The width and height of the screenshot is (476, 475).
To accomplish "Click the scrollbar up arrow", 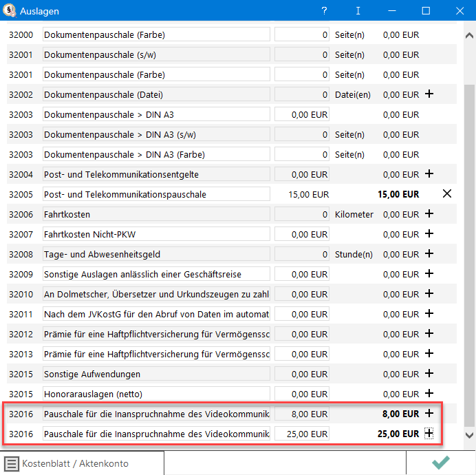I will [x=469, y=36].
